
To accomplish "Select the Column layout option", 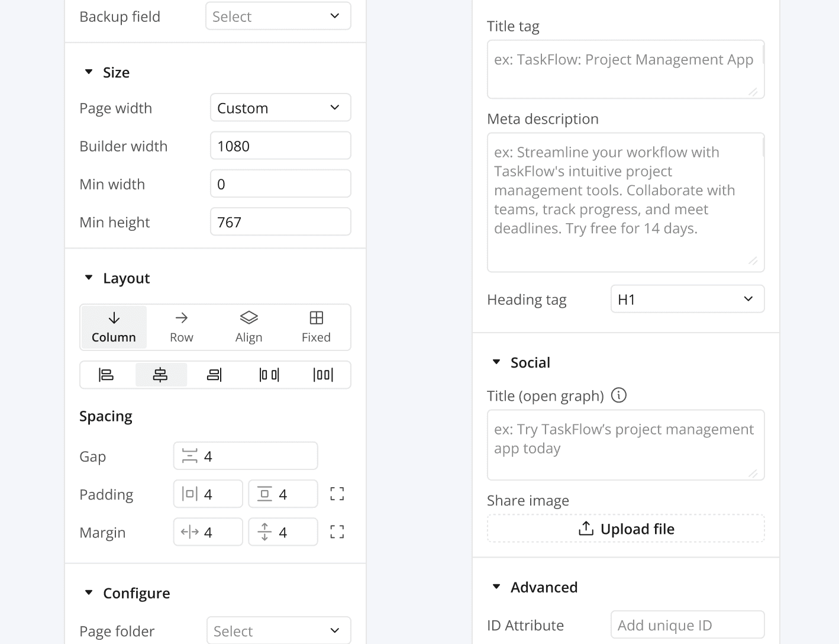I will [x=114, y=327].
